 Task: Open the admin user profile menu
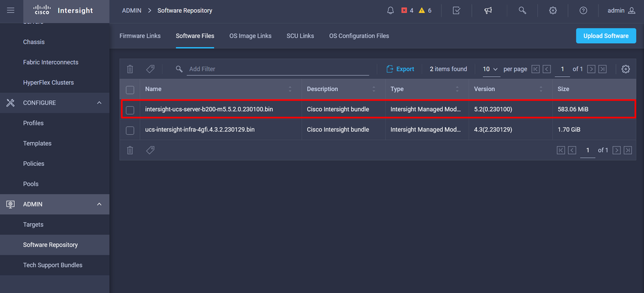click(x=621, y=11)
